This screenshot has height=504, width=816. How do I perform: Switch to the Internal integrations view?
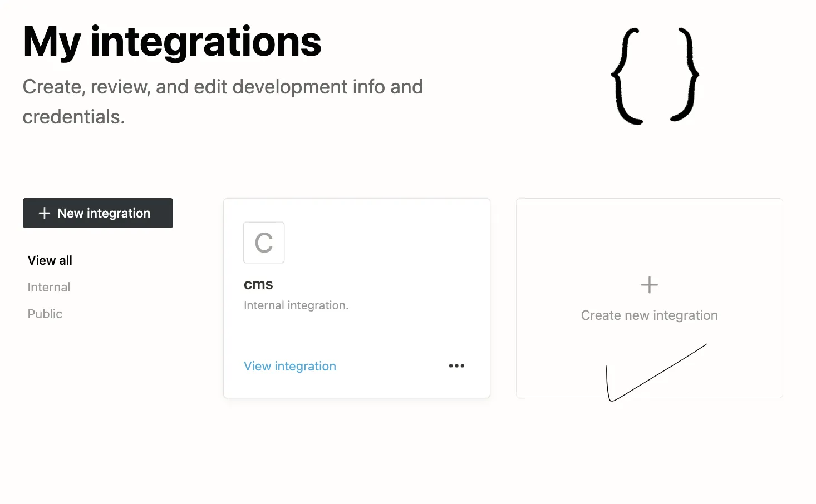pyautogui.click(x=48, y=287)
